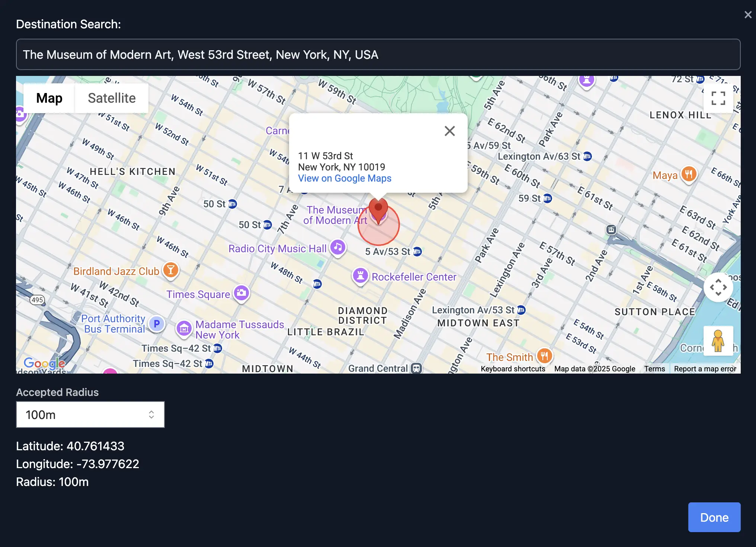Click the DIAMOND DISTRICT label
756x547 pixels.
coord(363,316)
